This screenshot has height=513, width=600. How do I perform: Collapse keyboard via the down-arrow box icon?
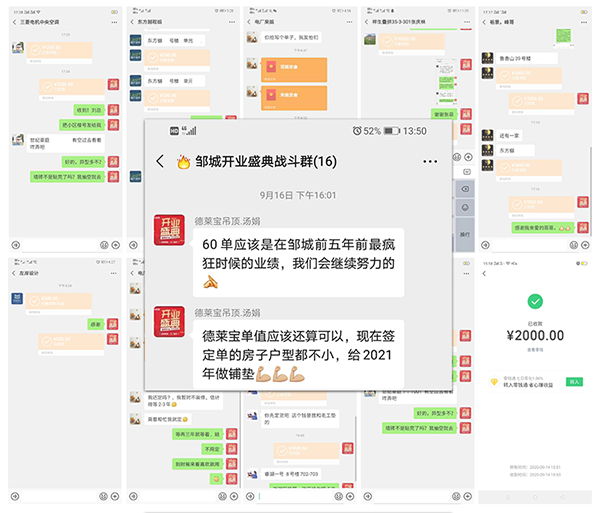tap(467, 172)
